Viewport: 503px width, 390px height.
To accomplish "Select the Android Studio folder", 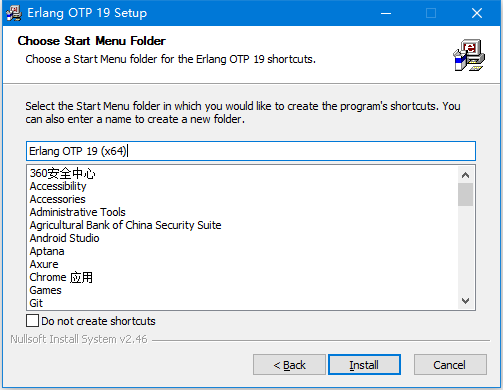I will pos(65,238).
